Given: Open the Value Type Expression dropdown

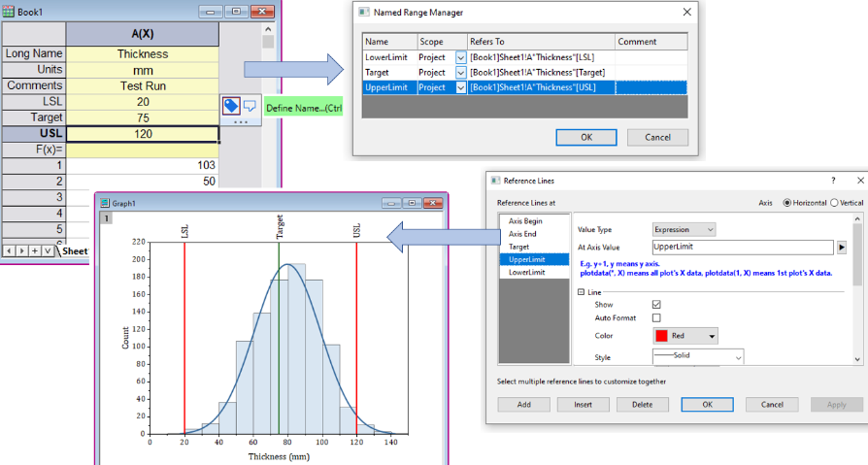Looking at the screenshot, I should tap(684, 229).
